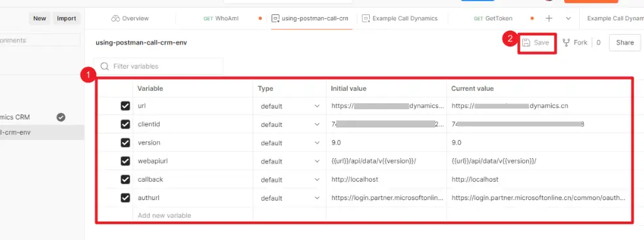Expand the tab list chevron

(x=569, y=18)
